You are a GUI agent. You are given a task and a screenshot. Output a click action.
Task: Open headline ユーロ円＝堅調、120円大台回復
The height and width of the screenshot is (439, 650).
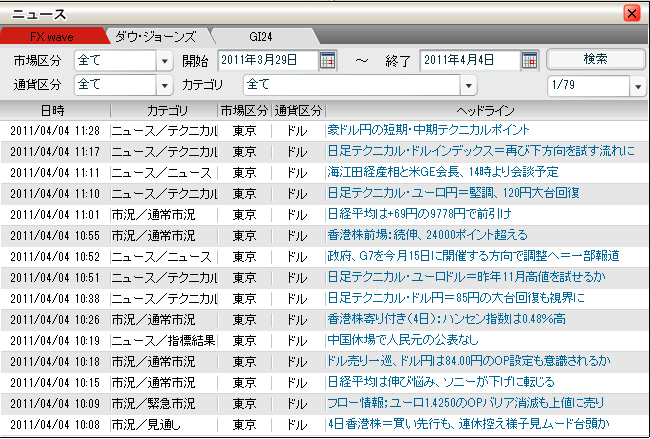point(453,193)
